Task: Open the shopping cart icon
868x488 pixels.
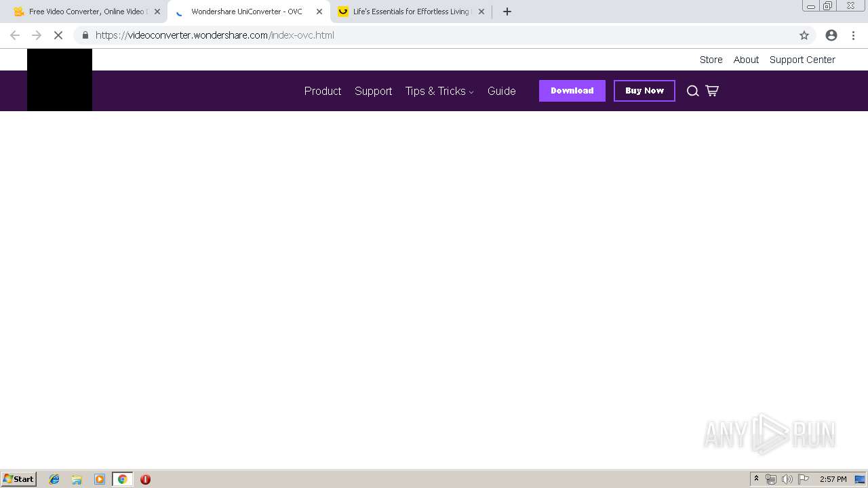Action: point(712,91)
